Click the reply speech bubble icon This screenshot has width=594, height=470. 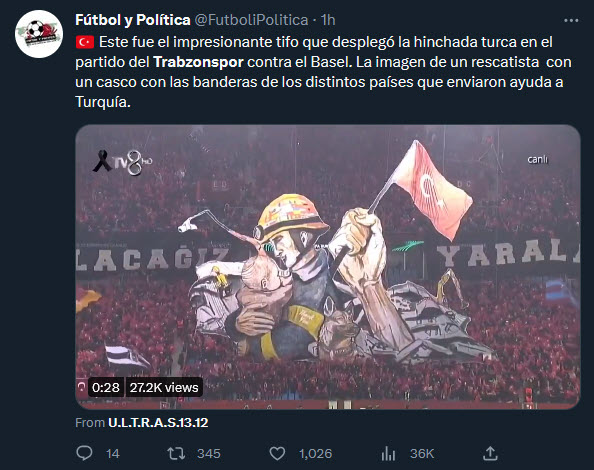click(x=84, y=453)
